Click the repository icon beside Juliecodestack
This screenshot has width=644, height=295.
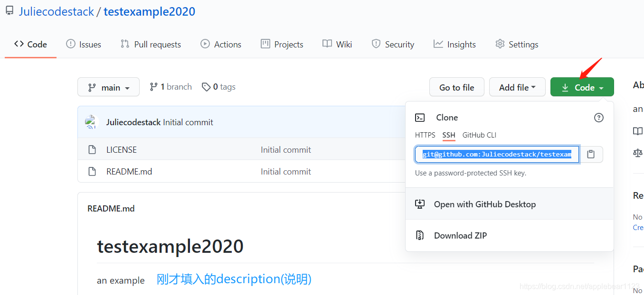pyautogui.click(x=9, y=11)
